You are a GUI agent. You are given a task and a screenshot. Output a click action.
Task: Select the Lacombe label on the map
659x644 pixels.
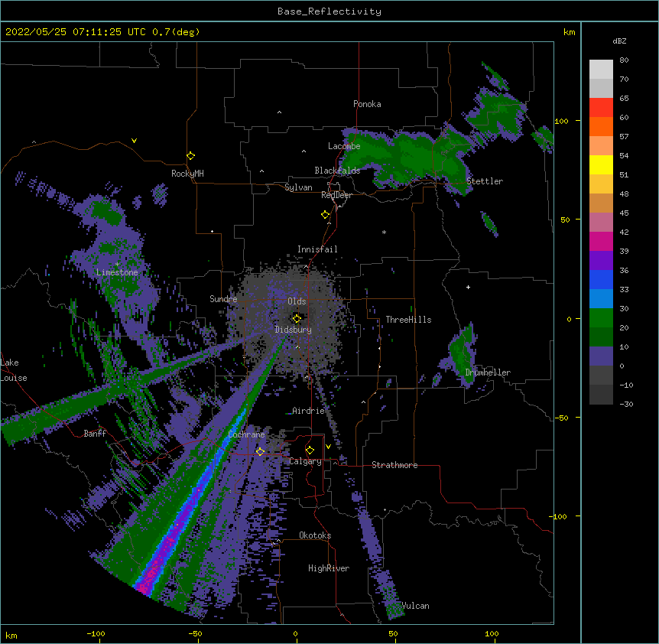click(344, 146)
